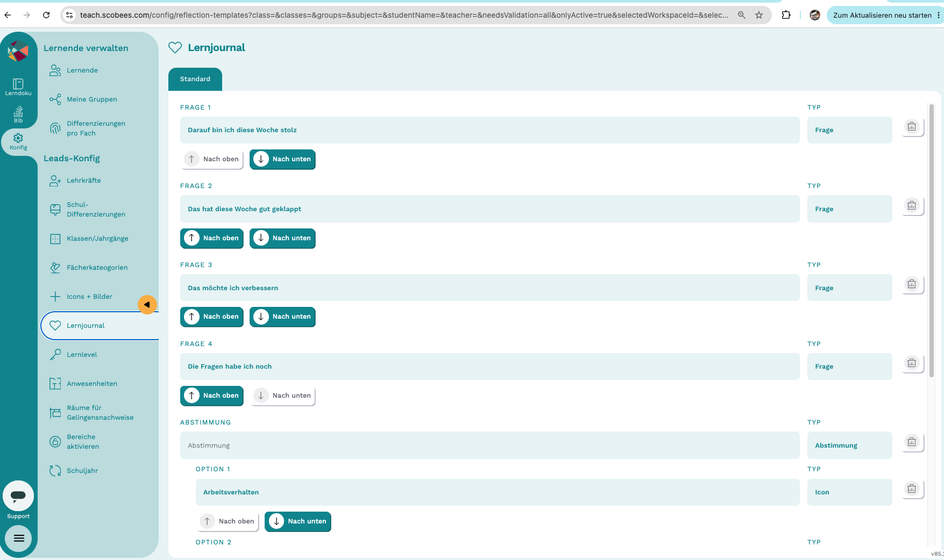Open Typ dropdown for Frage 4
Screen dimensions: 944x560
[x=849, y=367]
